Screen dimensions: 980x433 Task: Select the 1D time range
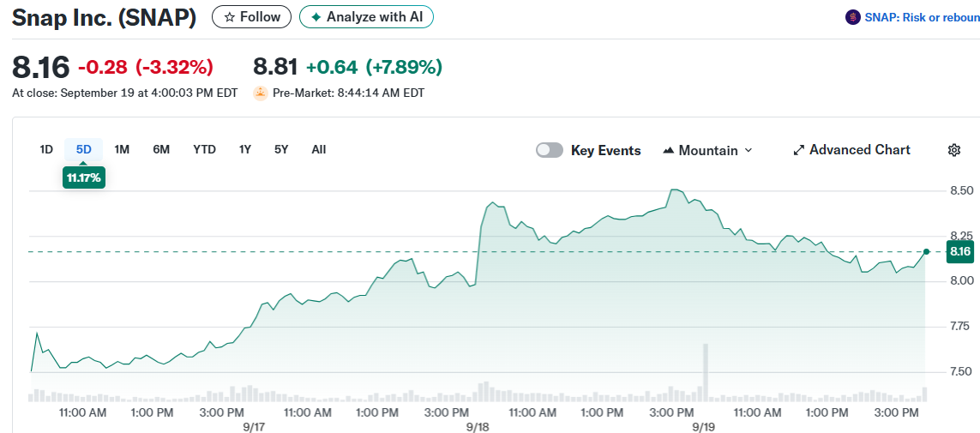point(46,150)
